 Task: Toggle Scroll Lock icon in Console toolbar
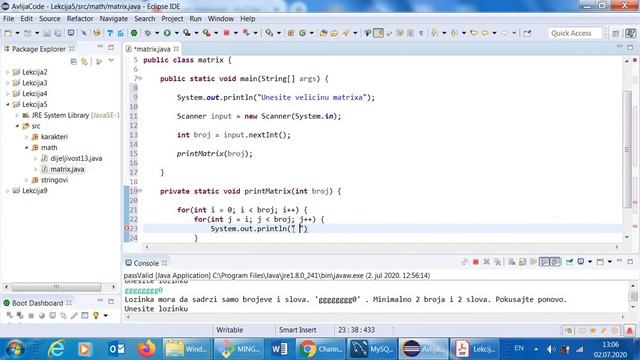click(x=522, y=262)
